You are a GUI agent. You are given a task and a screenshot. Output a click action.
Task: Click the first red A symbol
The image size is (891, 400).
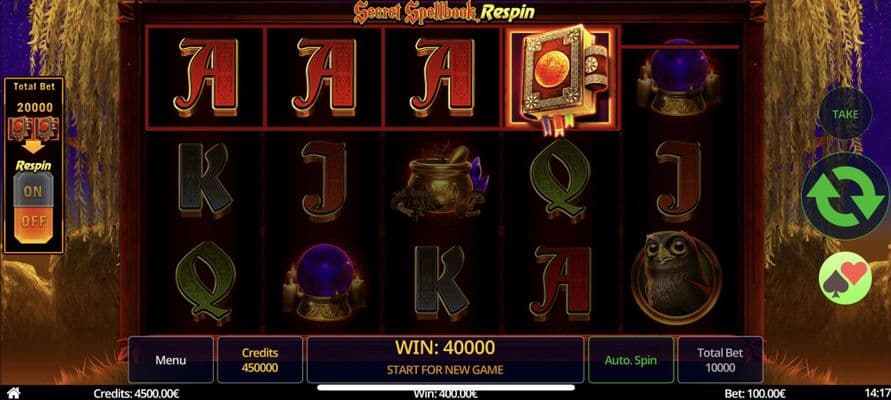tap(205, 78)
